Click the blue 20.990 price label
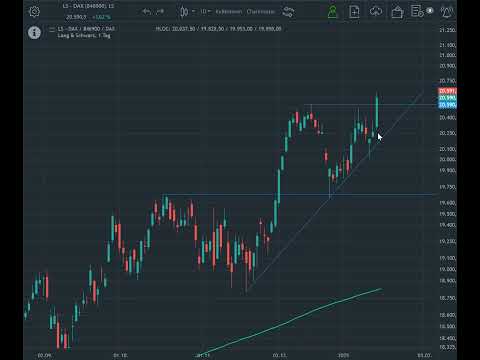 pos(447,105)
